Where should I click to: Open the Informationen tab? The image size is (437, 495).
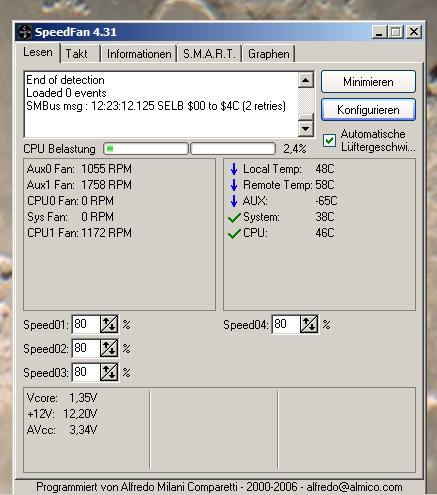pos(139,54)
